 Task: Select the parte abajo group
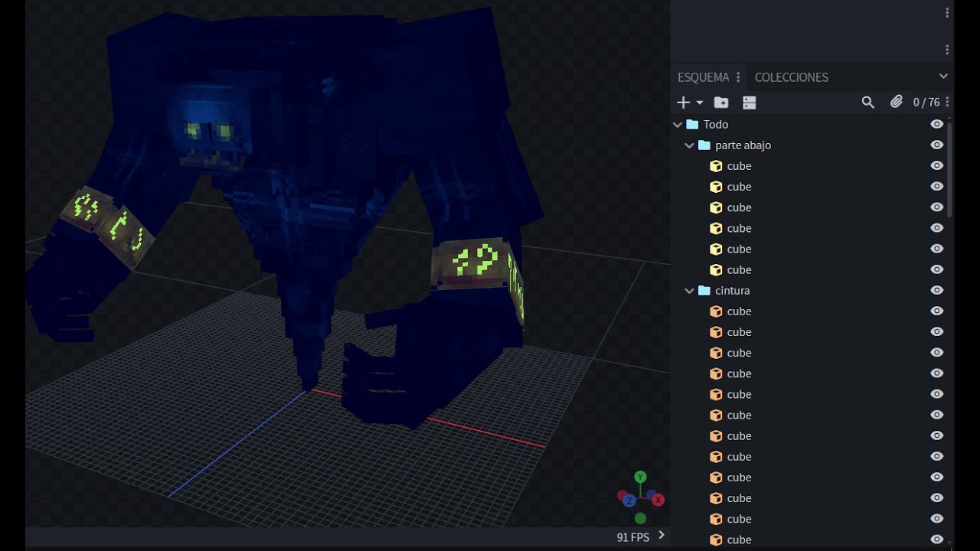pyautogui.click(x=809, y=145)
